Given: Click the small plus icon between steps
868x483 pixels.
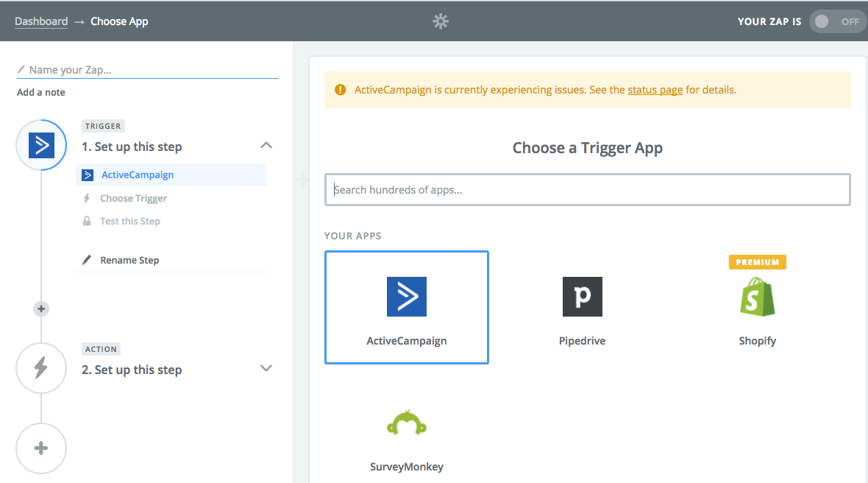Looking at the screenshot, I should tap(41, 309).
